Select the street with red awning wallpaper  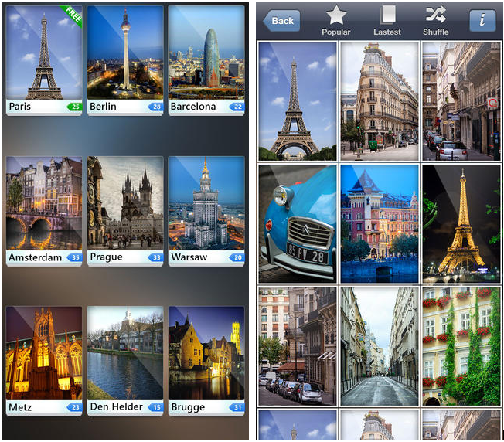[x=298, y=346]
